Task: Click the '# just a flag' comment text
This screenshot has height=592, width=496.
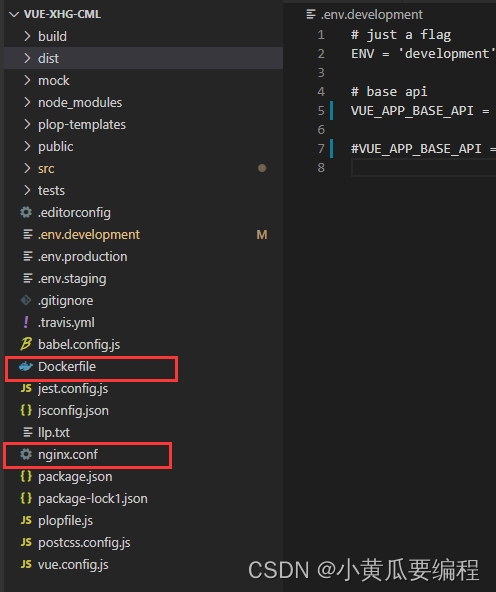Action: (401, 35)
